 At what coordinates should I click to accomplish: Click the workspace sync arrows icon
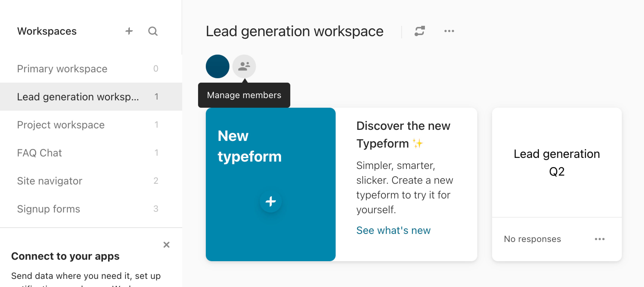(x=420, y=31)
